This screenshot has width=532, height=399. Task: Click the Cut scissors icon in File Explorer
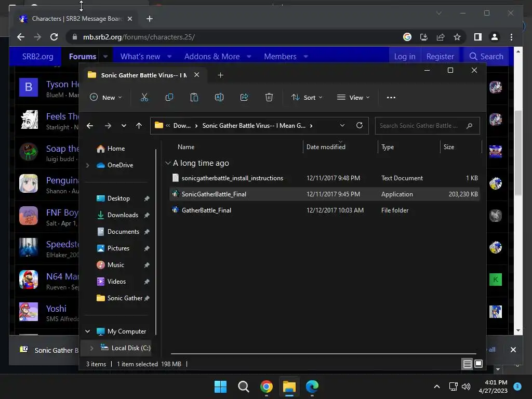(144, 97)
